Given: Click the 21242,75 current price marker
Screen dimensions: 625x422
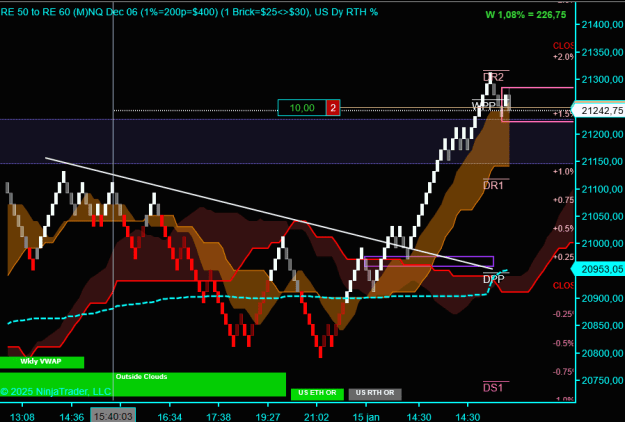Looking at the screenshot, I should coord(601,110).
